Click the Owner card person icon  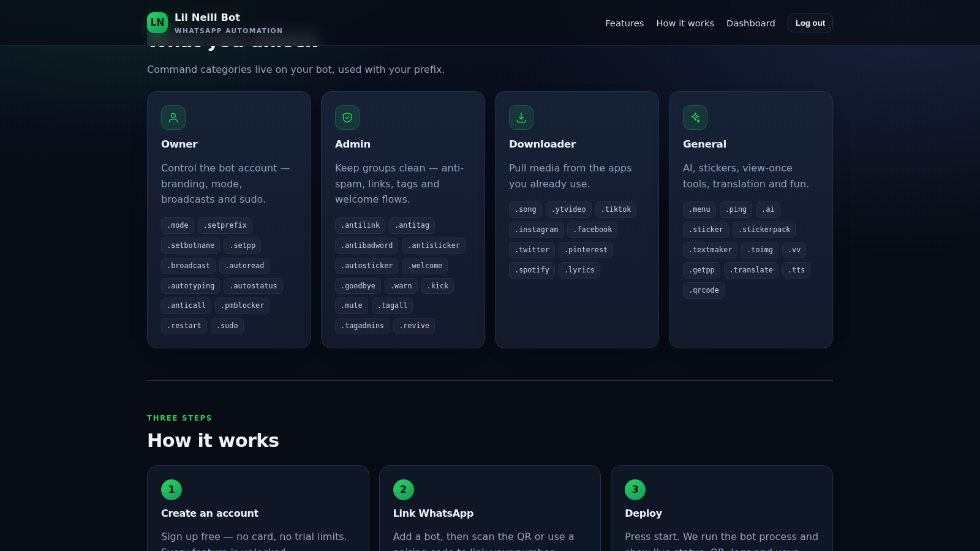[x=173, y=118]
